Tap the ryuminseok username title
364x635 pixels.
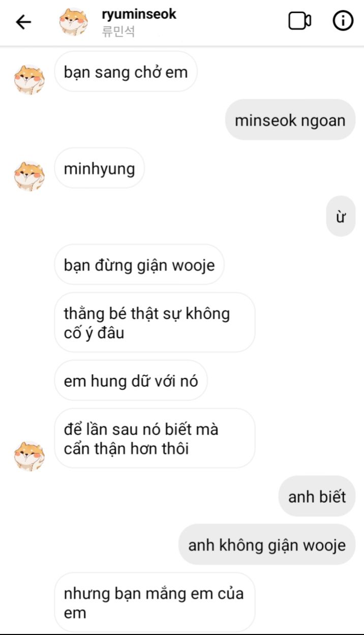[139, 14]
